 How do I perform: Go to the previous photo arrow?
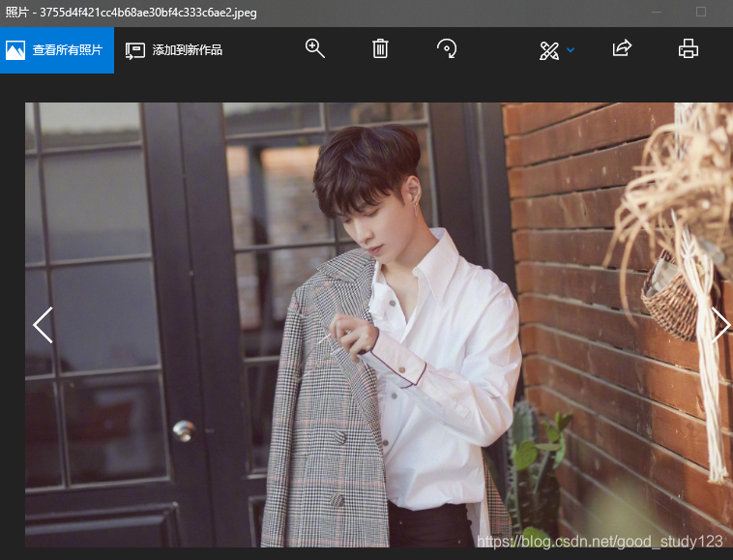click(43, 325)
